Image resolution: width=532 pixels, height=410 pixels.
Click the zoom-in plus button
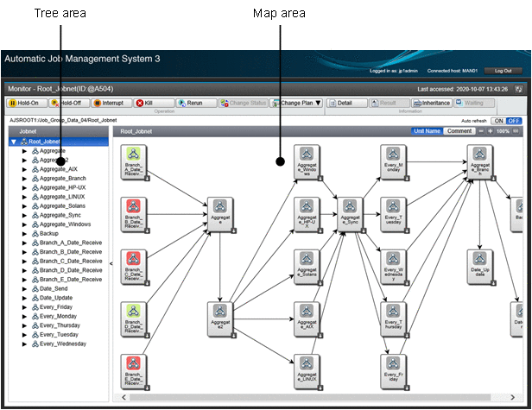[491, 131]
